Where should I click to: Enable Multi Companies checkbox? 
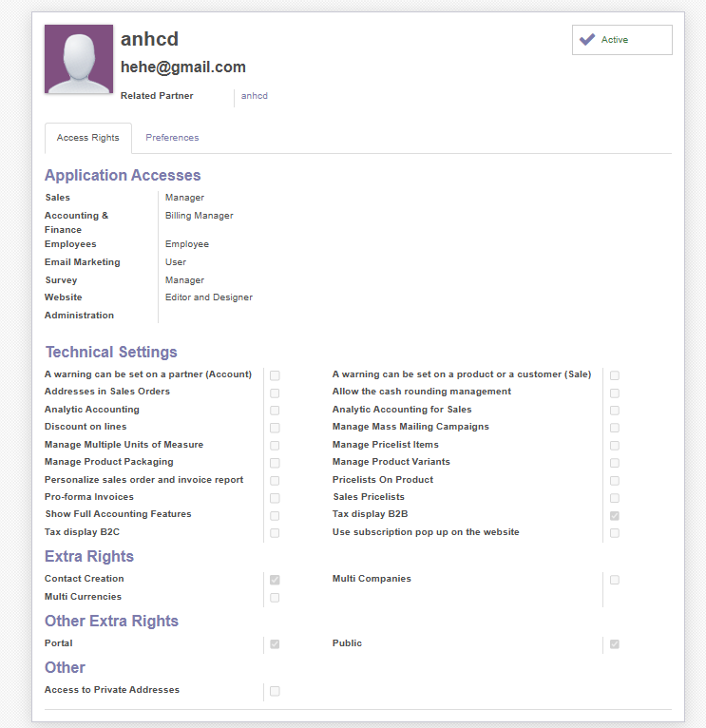point(615,579)
